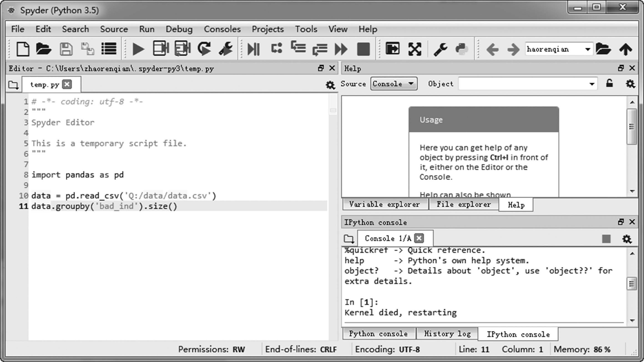Open the Help menu in the menu bar

pyautogui.click(x=368, y=29)
